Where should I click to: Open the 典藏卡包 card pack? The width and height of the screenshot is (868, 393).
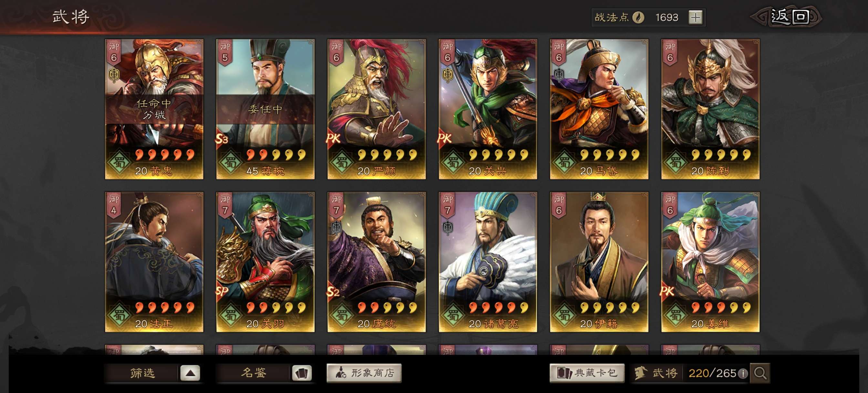coord(587,373)
